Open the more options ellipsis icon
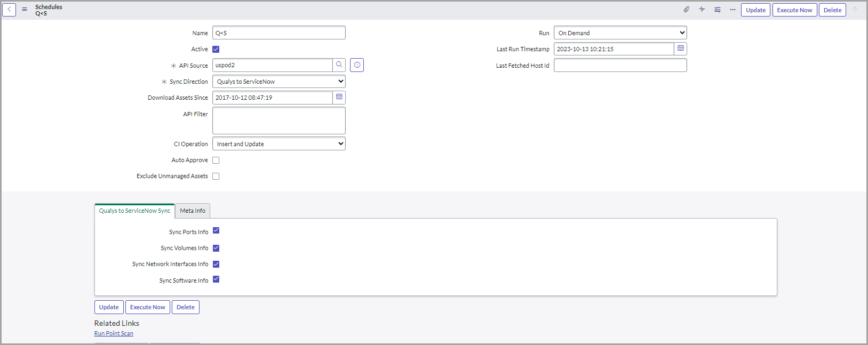Screen dimensions: 868x345 click(x=732, y=10)
